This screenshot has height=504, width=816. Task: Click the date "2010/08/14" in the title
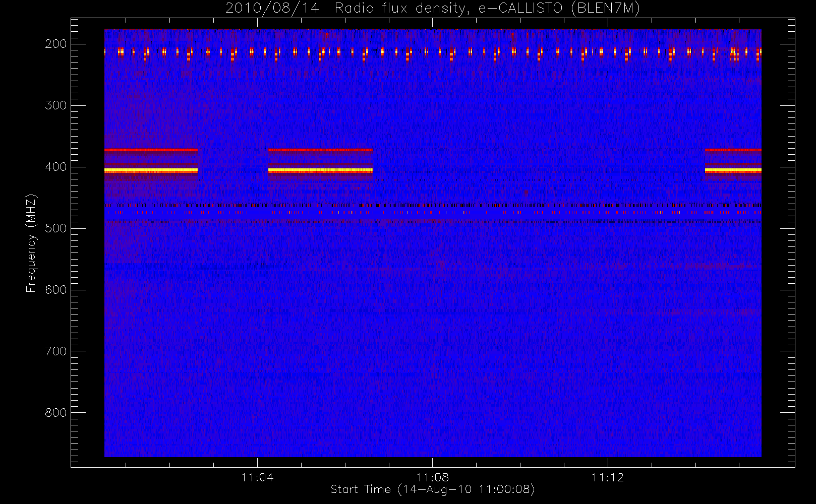tap(272, 9)
